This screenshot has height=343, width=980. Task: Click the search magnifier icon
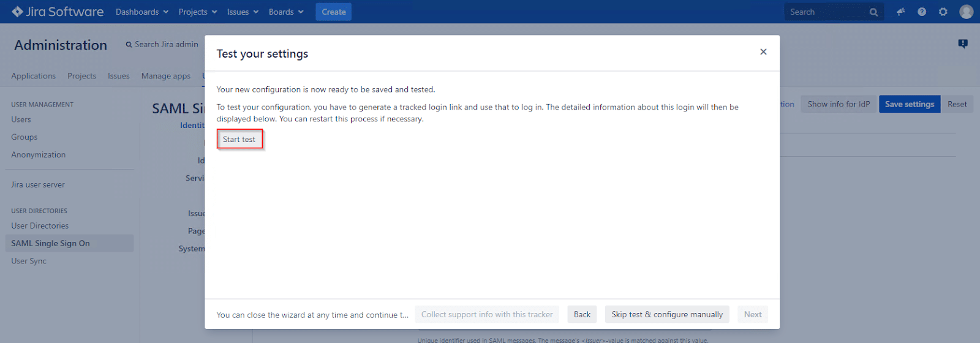pyautogui.click(x=873, y=12)
